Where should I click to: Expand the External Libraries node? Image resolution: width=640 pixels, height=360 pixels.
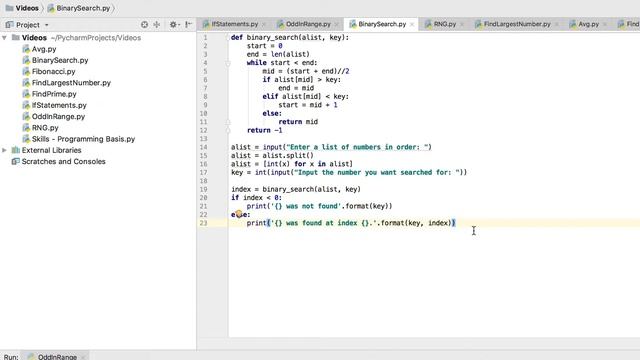click(x=4, y=150)
